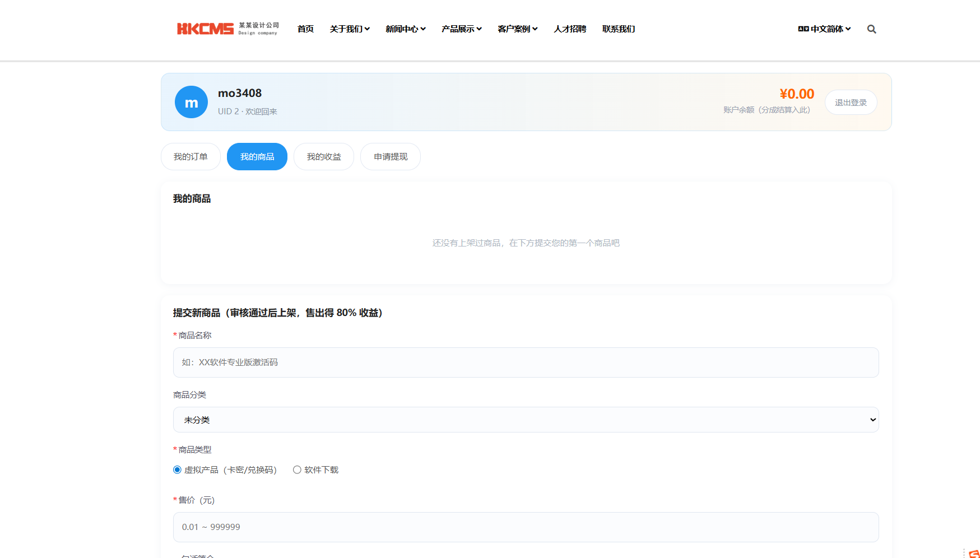Click the HKCMS logo

pyautogui.click(x=228, y=29)
